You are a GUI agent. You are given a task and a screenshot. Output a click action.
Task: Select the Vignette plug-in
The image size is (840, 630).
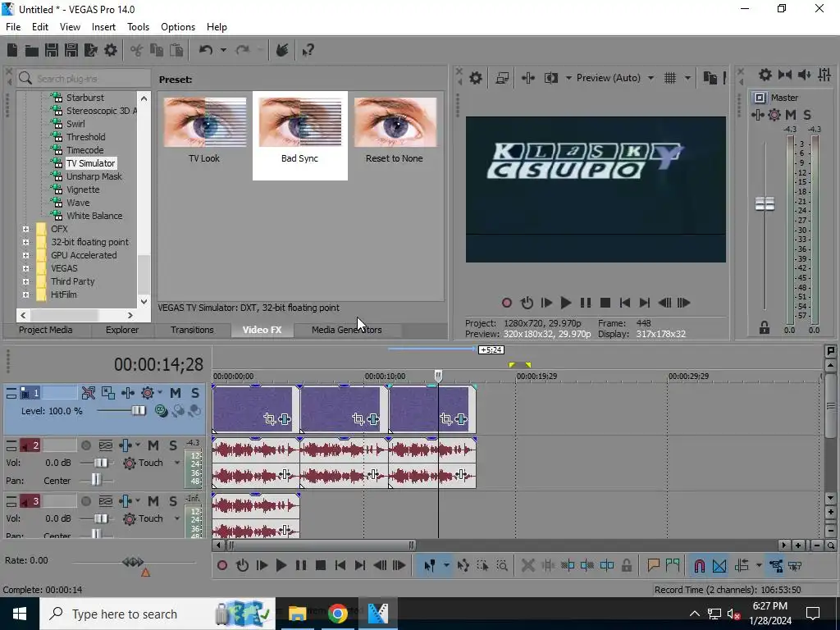point(83,189)
